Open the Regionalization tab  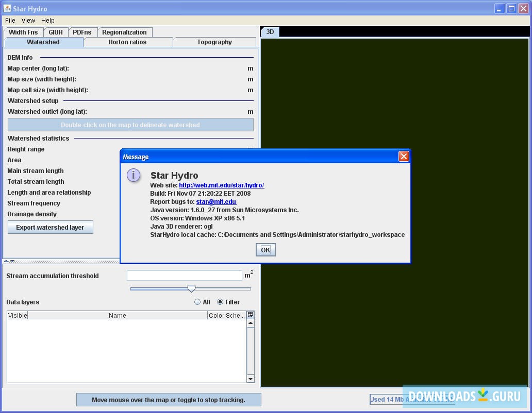[x=125, y=32]
